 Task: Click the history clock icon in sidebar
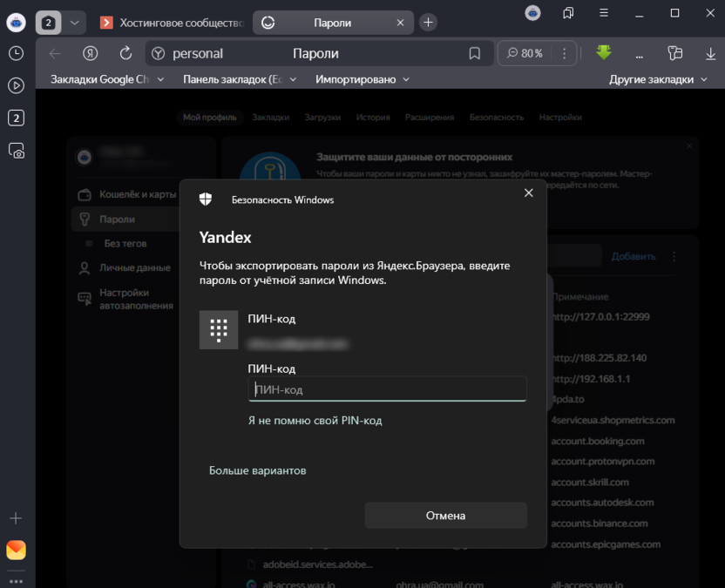click(16, 53)
